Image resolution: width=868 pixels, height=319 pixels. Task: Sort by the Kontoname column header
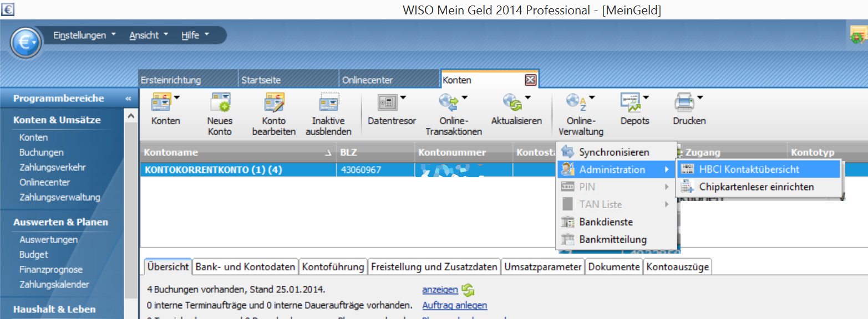tap(238, 152)
